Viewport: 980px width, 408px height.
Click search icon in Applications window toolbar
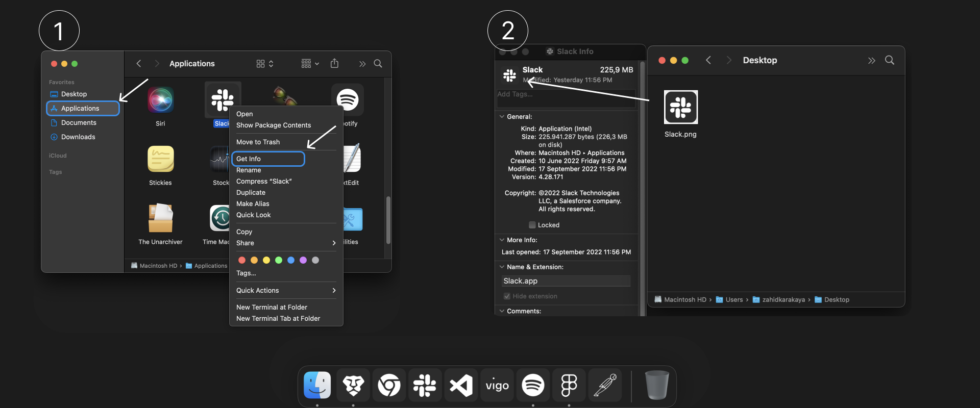tap(378, 63)
